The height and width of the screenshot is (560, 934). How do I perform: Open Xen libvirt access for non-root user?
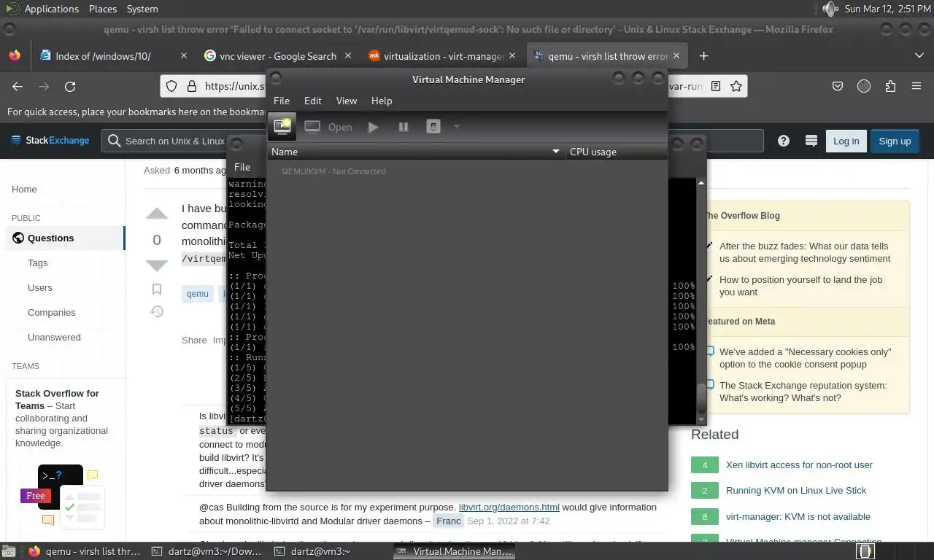point(799,464)
